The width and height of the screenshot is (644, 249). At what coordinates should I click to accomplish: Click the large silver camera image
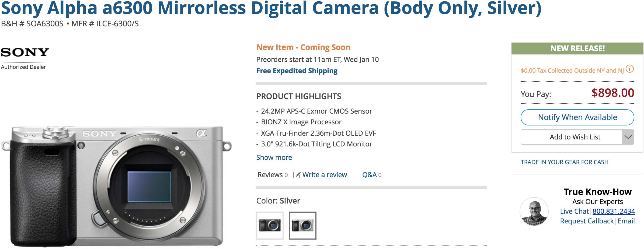[x=116, y=186]
